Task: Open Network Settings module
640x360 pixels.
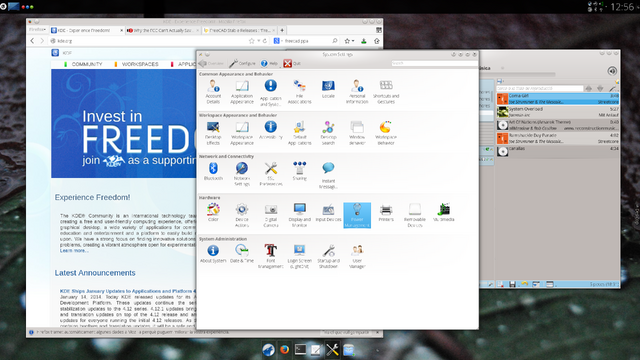Action: (242, 174)
